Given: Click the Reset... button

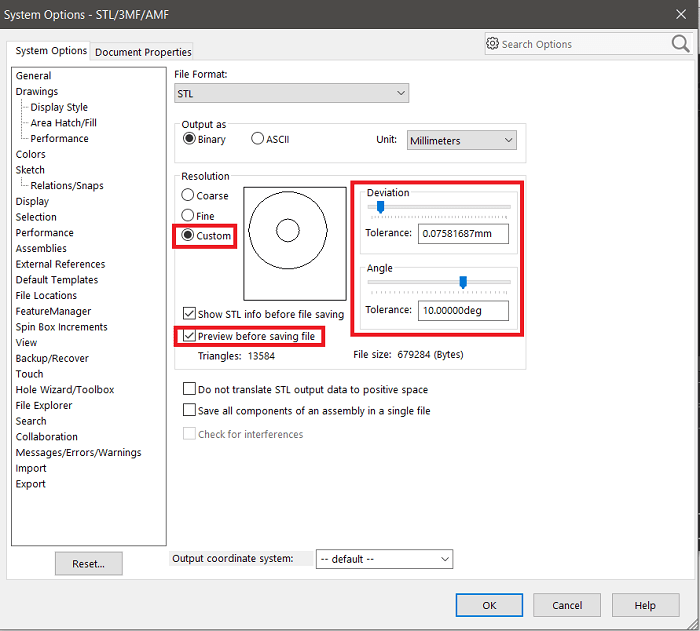Looking at the screenshot, I should [x=88, y=564].
